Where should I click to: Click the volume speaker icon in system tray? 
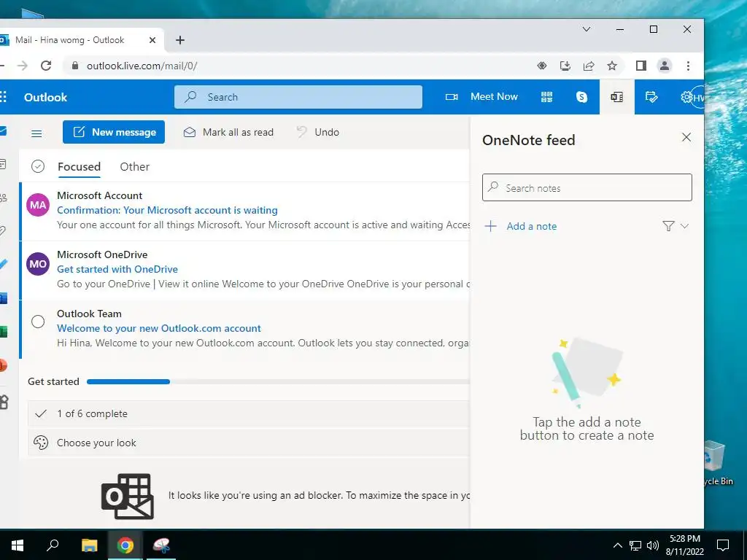pos(653,545)
